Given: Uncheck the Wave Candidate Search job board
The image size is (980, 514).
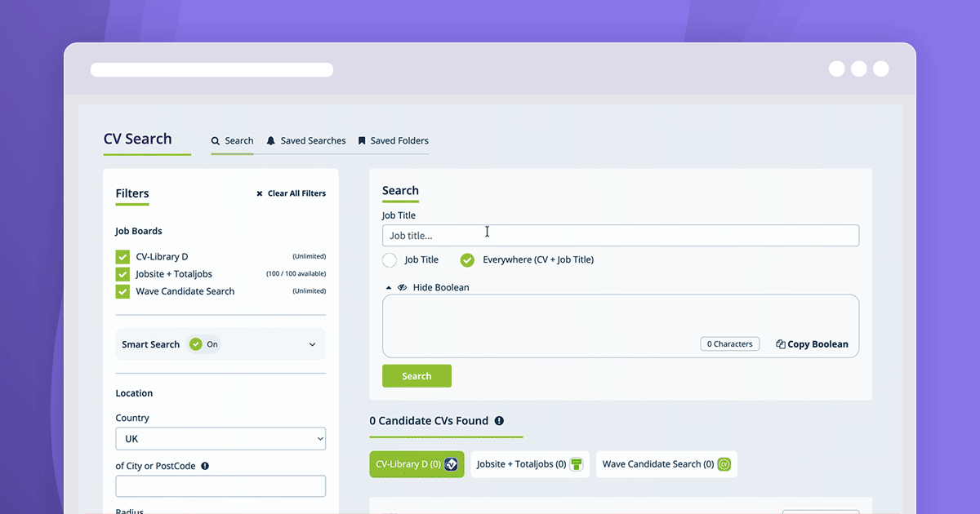Looking at the screenshot, I should click(122, 291).
